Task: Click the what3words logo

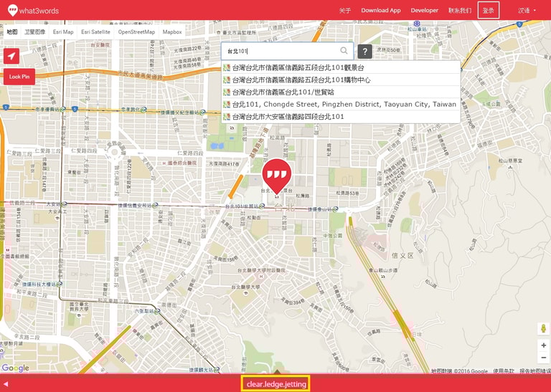Action: pyautogui.click(x=33, y=10)
